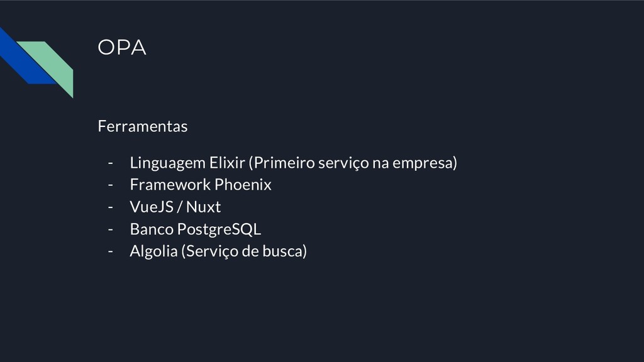Screen dimensions: 644x362
Task: Click the word Algolia
Action: click(x=153, y=251)
